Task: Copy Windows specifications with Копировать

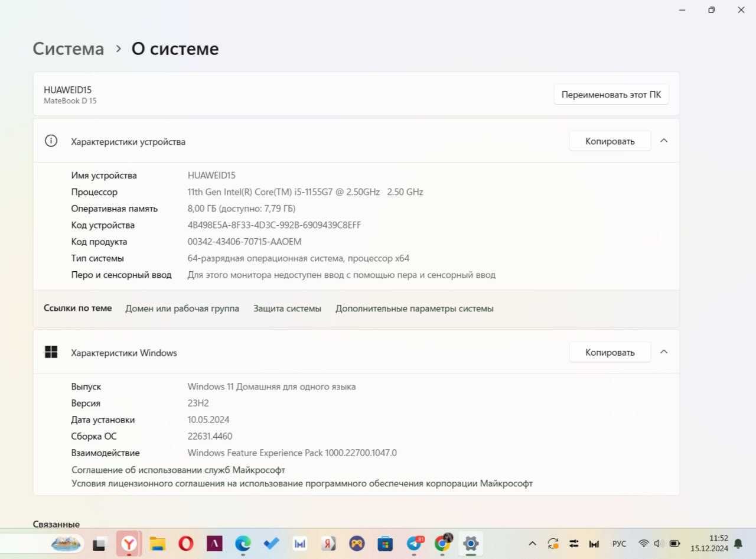Action: [610, 352]
